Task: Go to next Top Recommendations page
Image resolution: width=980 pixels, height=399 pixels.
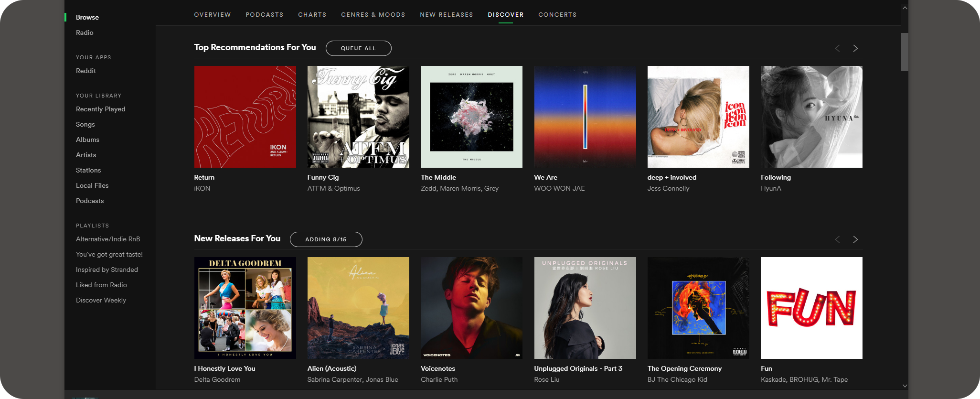Action: pyautogui.click(x=855, y=48)
